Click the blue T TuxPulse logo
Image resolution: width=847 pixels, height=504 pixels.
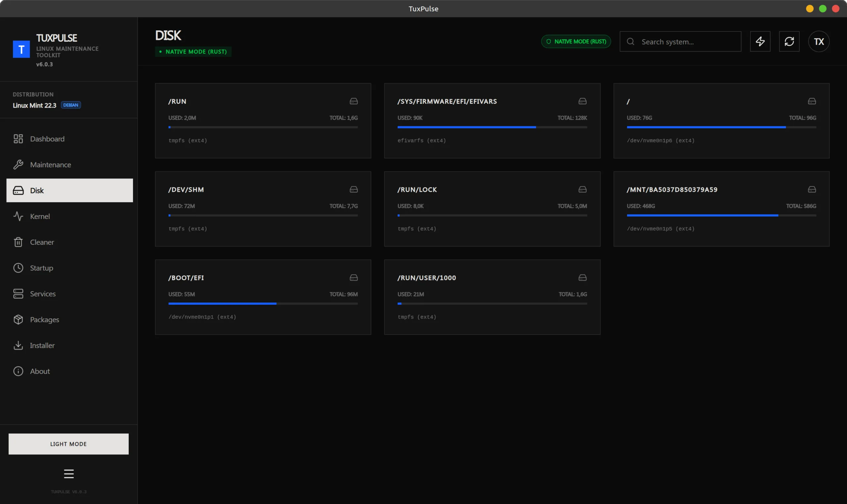coord(22,50)
